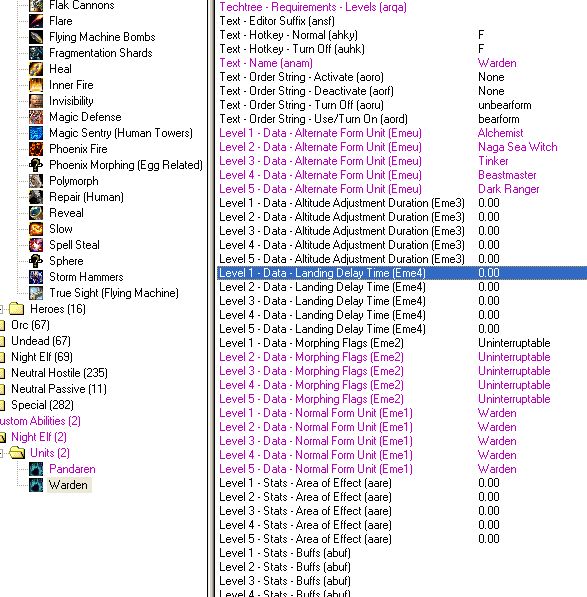Select Level 1 Alternate Form Unit field
587x597 pixels.
point(402,133)
